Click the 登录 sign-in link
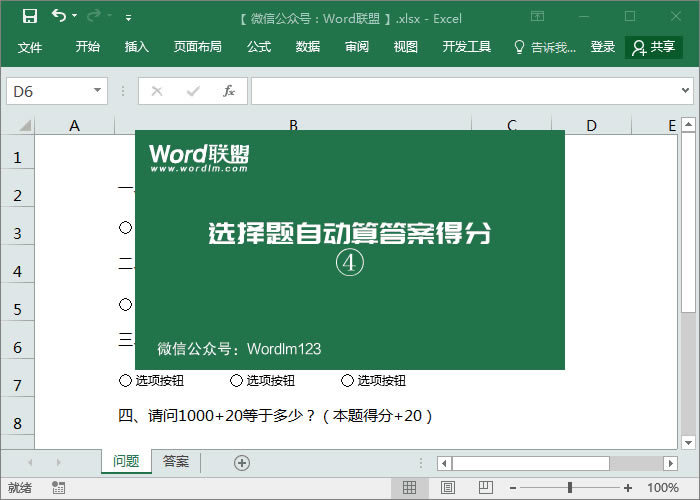Viewport: 700px width, 500px height. pos(603,47)
